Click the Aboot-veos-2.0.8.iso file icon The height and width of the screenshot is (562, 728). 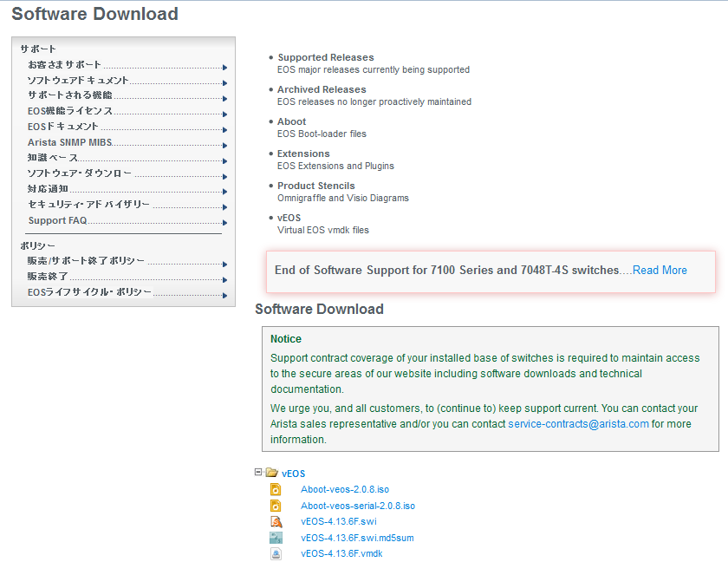click(276, 490)
